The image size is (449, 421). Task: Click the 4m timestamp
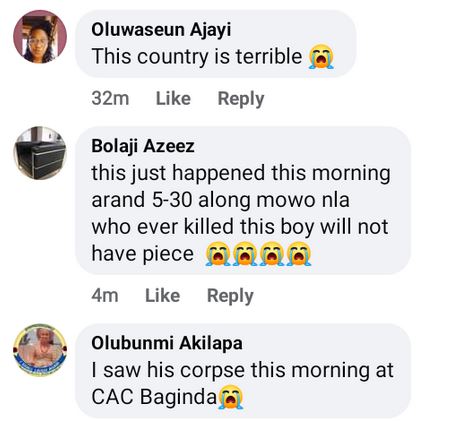pos(105,295)
